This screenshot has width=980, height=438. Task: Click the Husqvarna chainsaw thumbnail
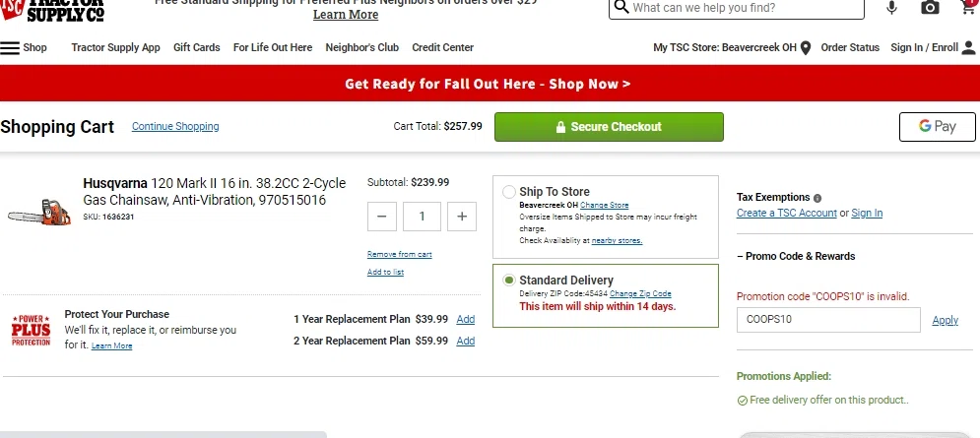(x=38, y=213)
